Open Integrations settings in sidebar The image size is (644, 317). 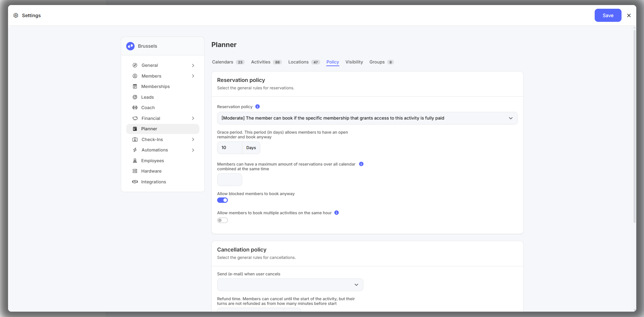point(163,182)
